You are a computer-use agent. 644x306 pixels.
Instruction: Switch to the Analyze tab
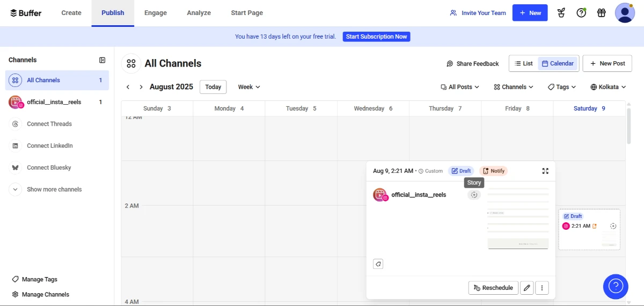(x=199, y=13)
